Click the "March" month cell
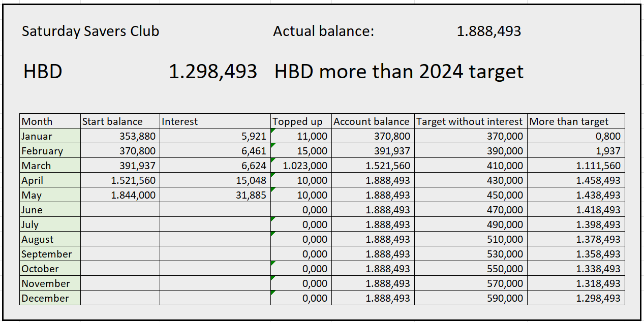The image size is (644, 322). (50, 165)
